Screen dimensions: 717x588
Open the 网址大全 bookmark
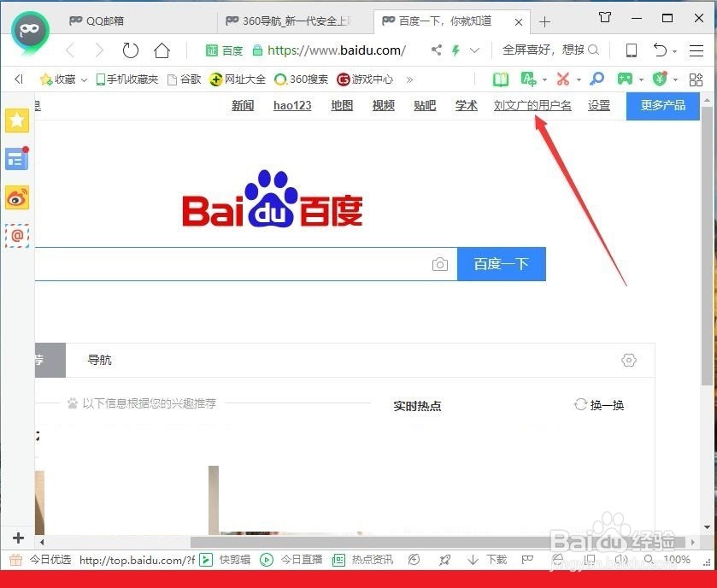click(238, 79)
